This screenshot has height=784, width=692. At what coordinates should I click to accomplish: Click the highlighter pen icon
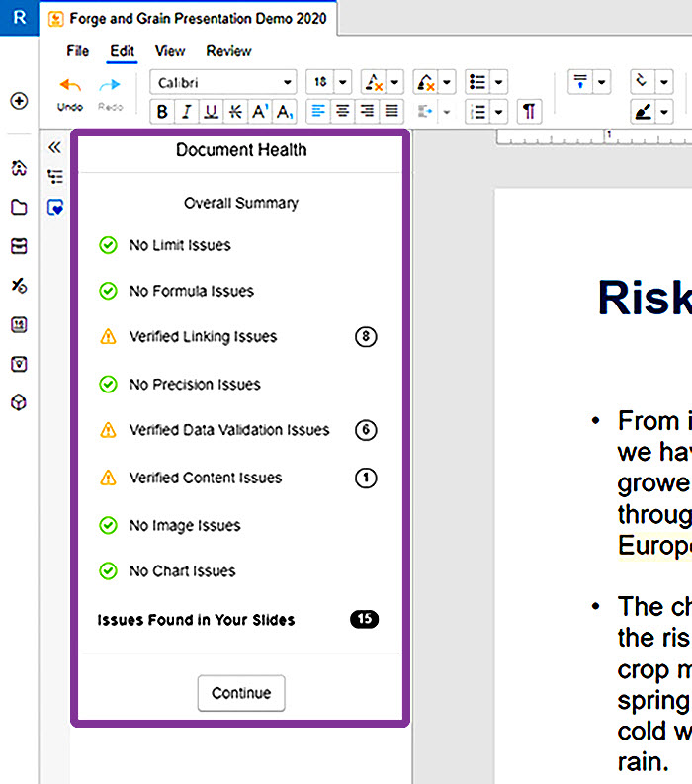click(x=643, y=112)
